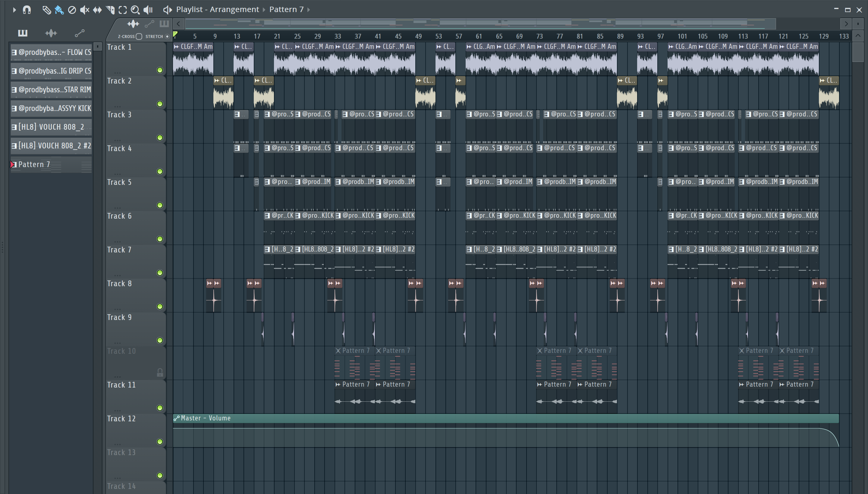Mute Track 1 with its green LED
This screenshot has width=868, height=494.
coord(160,70)
